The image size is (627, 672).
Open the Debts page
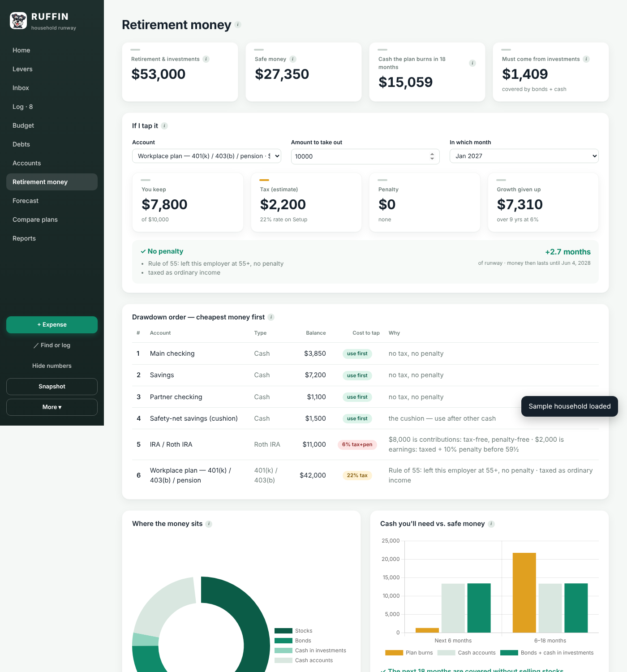pos(52,144)
